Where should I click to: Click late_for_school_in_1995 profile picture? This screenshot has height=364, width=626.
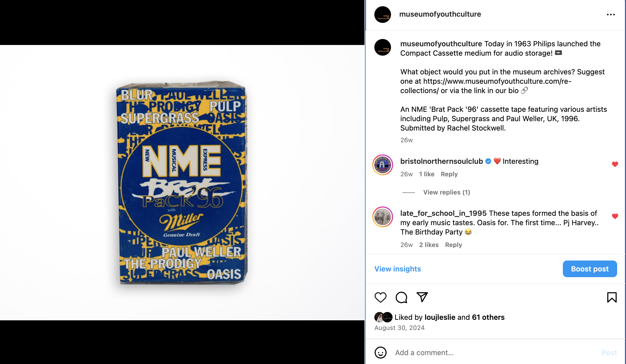point(382,217)
